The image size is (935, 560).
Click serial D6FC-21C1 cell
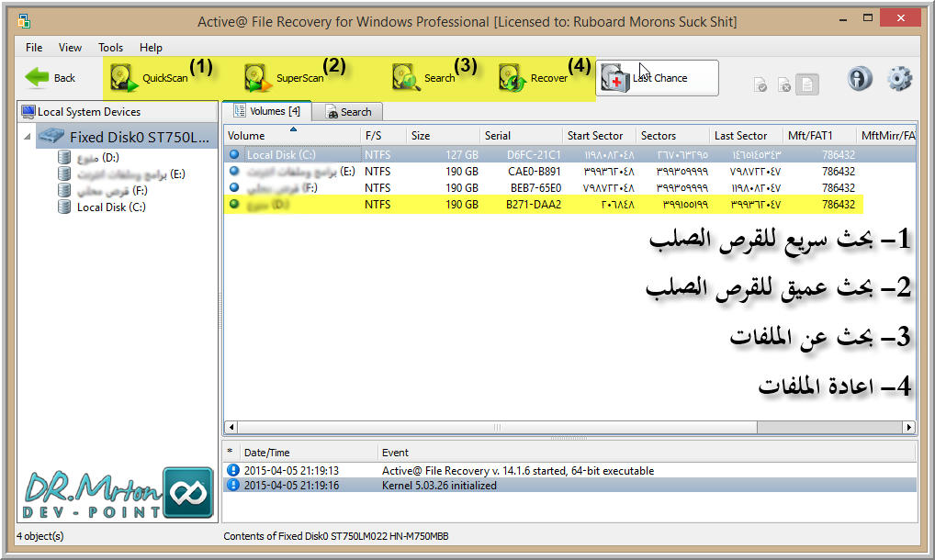tap(534, 155)
